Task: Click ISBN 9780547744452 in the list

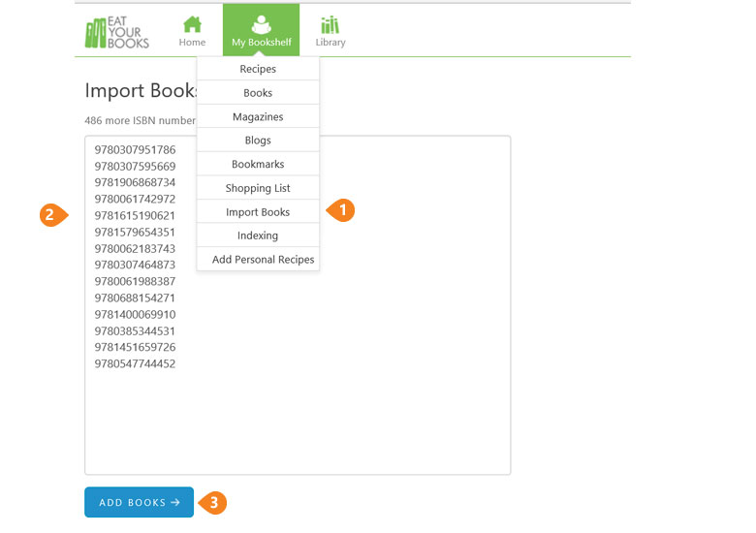Action: 135,363
